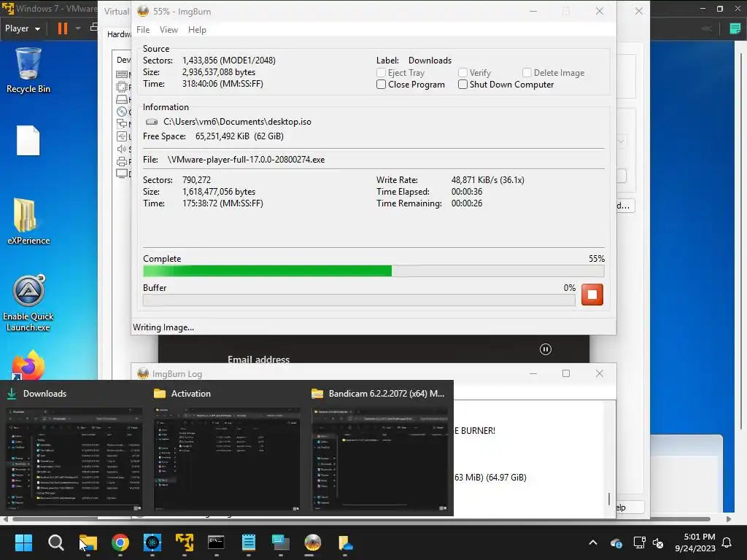Click the File Explorer taskbar icon

[x=88, y=542]
